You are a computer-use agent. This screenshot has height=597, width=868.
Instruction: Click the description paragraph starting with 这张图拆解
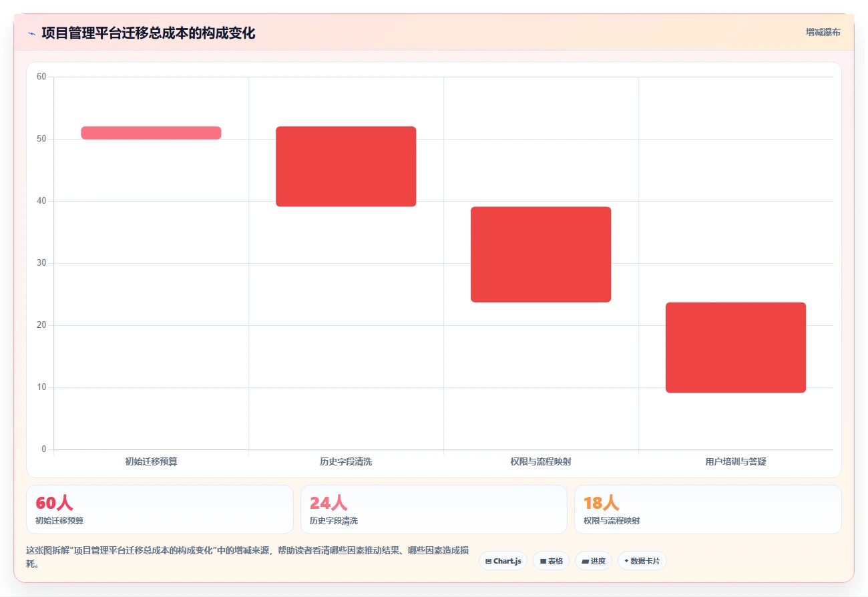pos(247,557)
